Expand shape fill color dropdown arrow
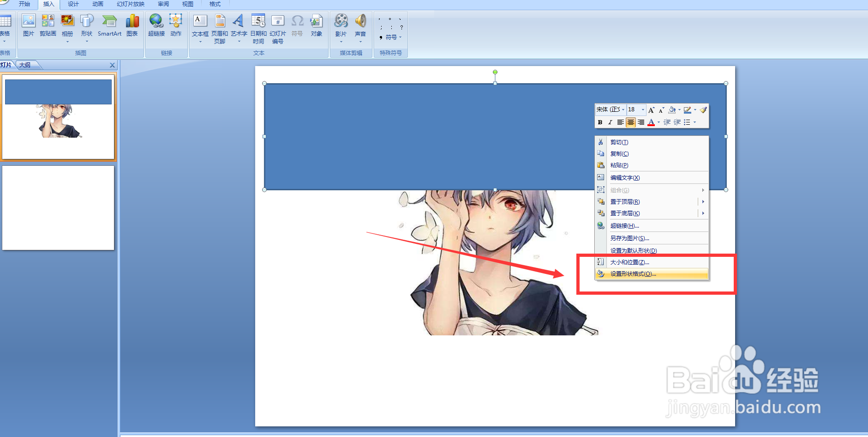 pos(679,110)
